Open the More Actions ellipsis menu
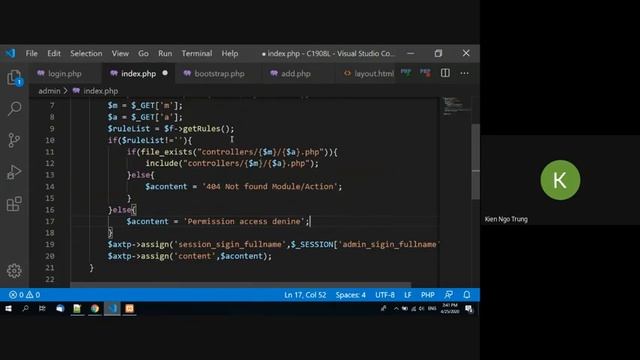The image size is (640, 360). tap(464, 73)
